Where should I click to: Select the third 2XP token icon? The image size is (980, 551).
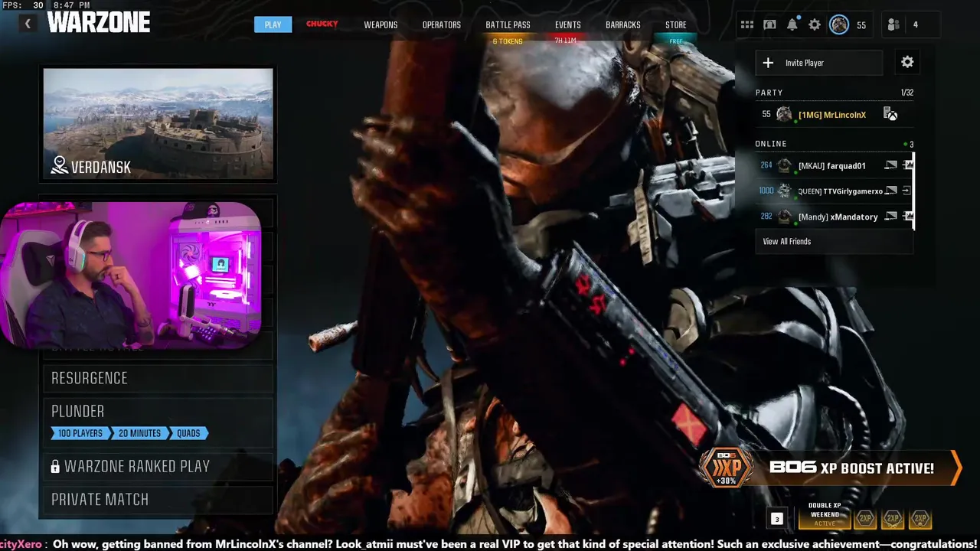click(920, 519)
